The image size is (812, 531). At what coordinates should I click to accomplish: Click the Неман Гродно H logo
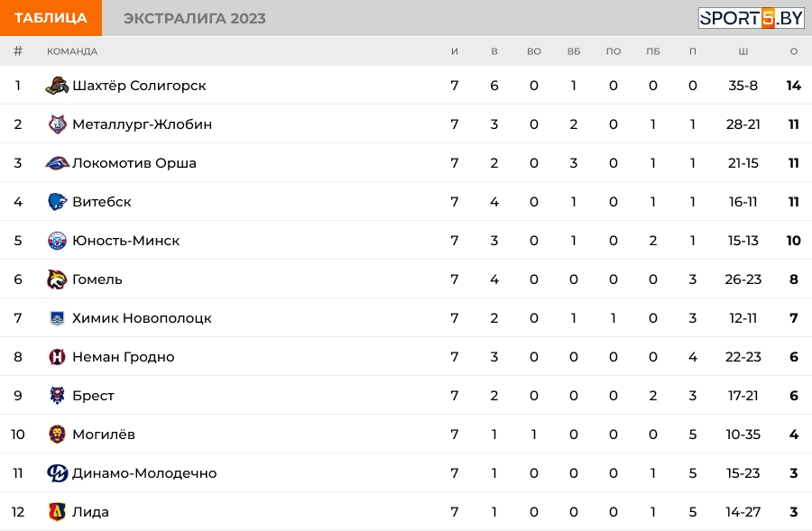coord(57,357)
